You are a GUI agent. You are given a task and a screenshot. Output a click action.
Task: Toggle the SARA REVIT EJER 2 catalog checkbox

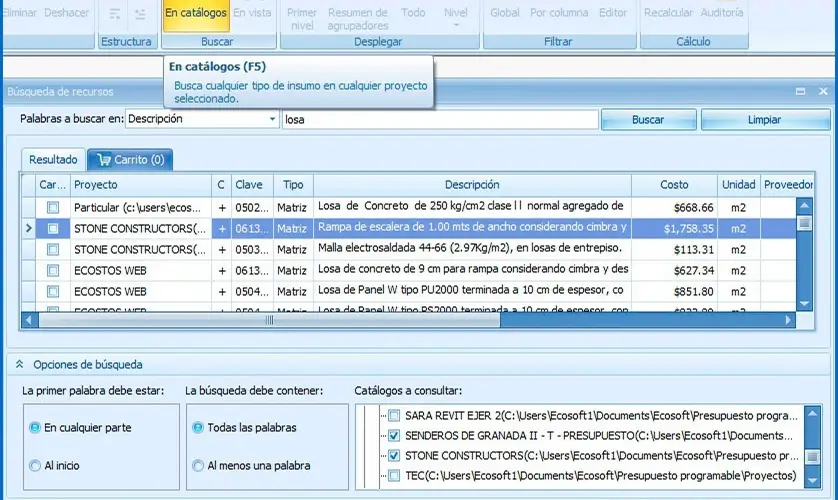click(394, 416)
